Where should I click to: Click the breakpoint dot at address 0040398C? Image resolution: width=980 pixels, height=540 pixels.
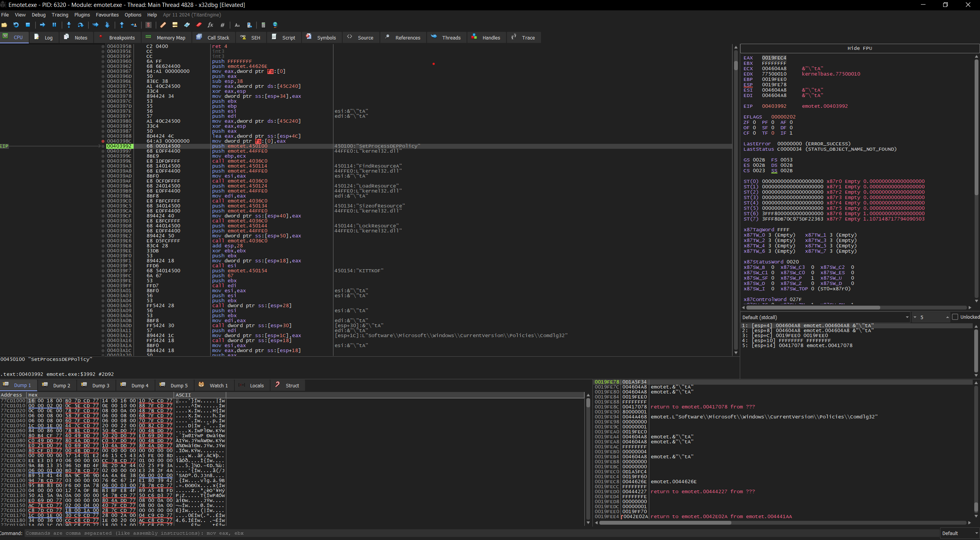(103, 141)
